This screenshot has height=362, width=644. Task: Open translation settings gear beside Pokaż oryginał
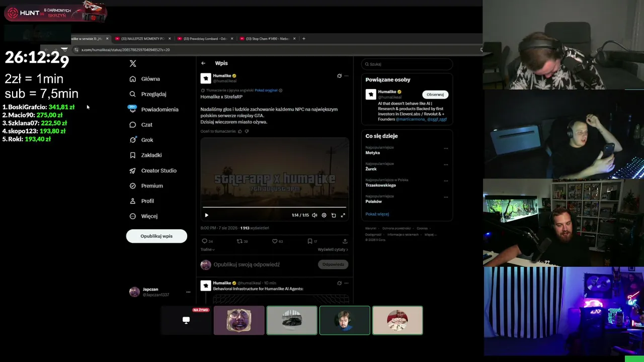(280, 90)
